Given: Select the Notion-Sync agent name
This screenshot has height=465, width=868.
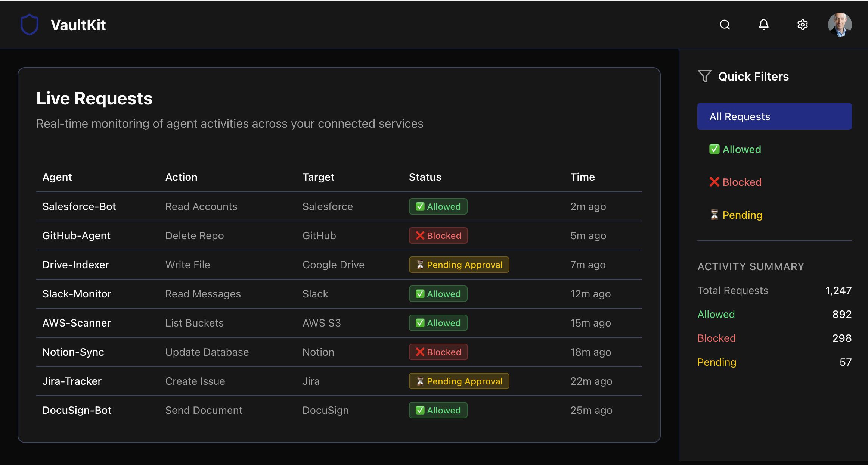Looking at the screenshot, I should tap(73, 352).
